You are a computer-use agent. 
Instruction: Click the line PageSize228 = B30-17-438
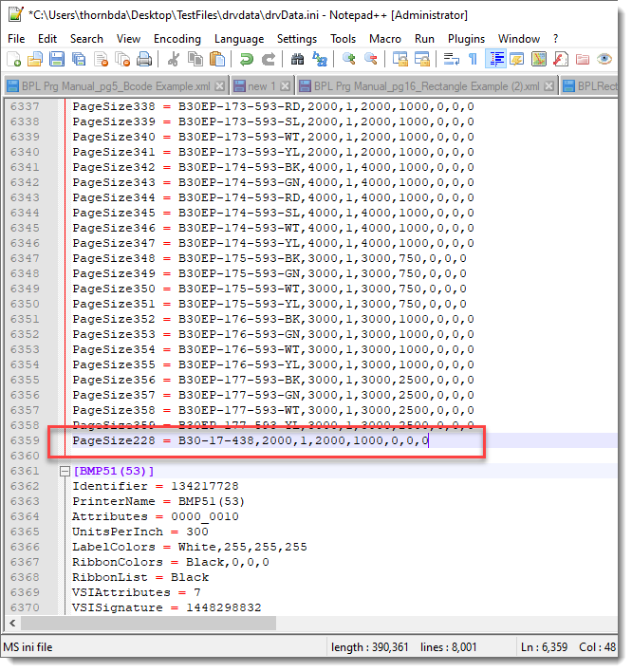[251, 440]
